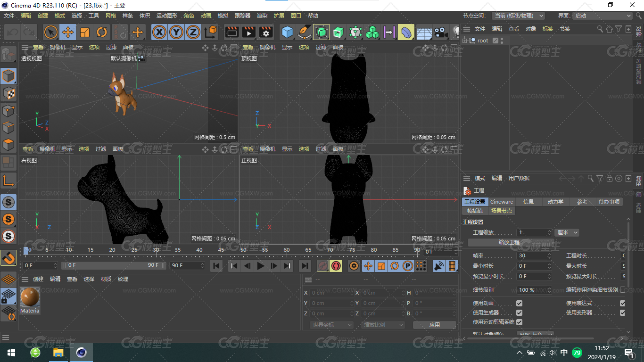The height and width of the screenshot is (362, 644).
Task: Toggle sound playback speaker icon
Action: [x=439, y=266]
